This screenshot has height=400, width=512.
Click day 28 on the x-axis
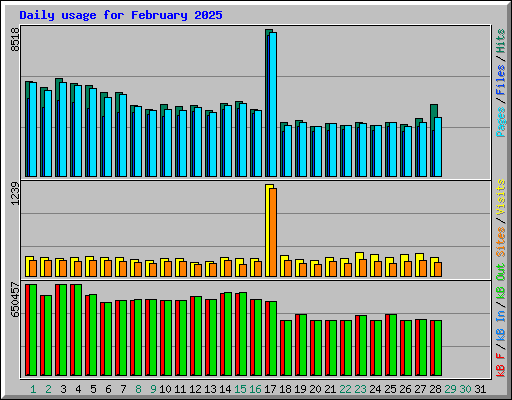(435, 389)
